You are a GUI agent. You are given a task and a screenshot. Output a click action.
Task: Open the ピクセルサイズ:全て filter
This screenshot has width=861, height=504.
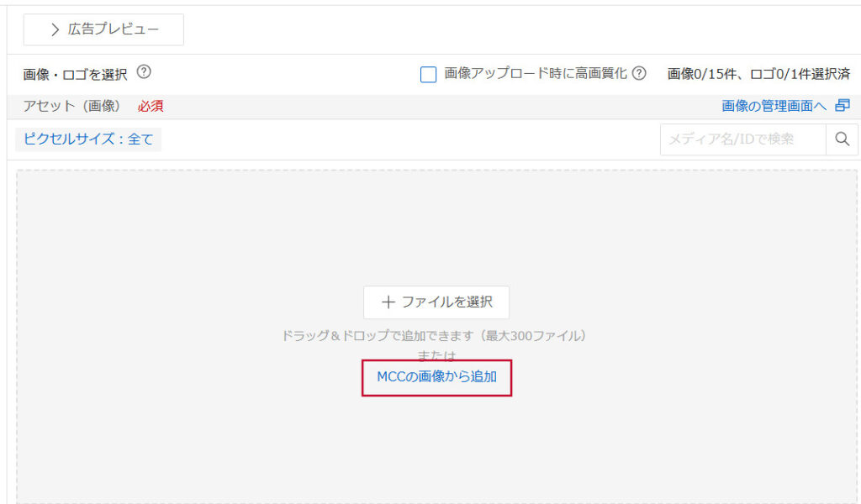[88, 139]
